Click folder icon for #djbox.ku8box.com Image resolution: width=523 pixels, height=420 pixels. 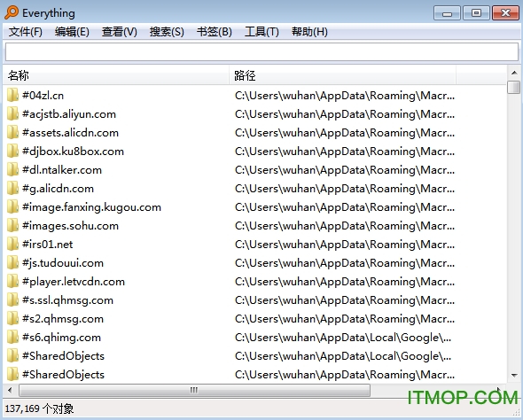12,152
